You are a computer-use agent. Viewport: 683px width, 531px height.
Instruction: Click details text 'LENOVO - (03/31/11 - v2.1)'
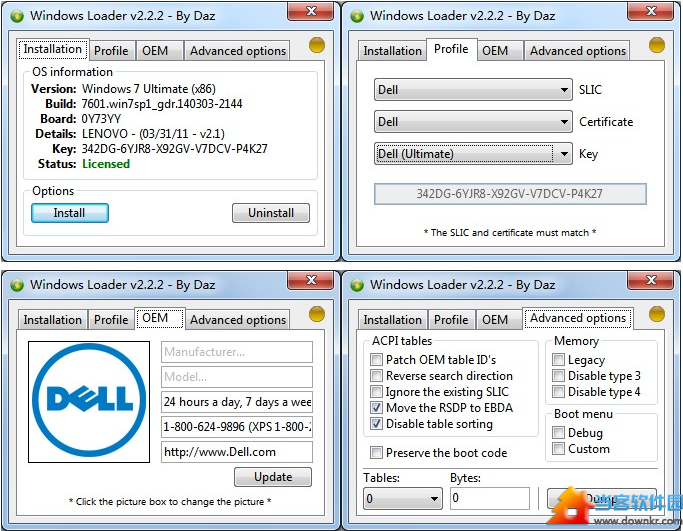(x=153, y=134)
